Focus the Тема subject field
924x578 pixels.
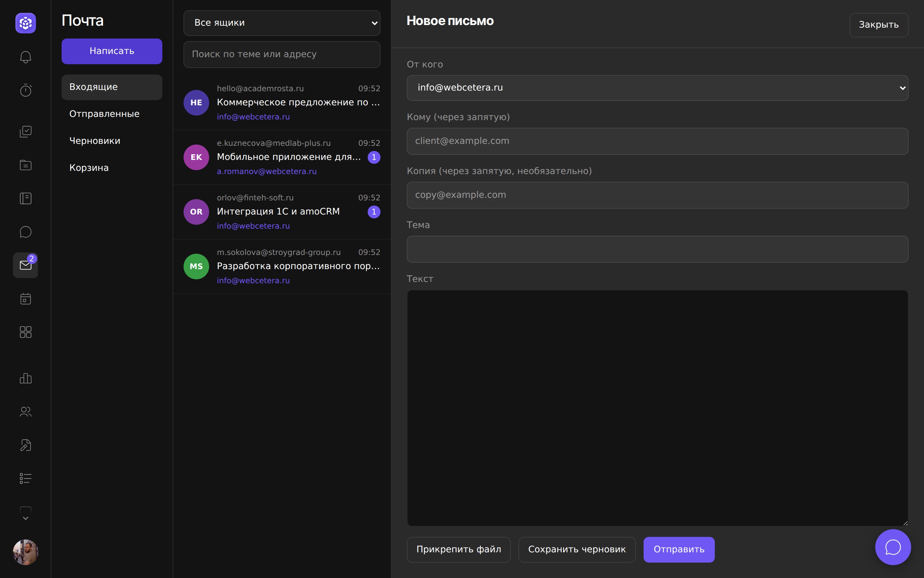657,249
